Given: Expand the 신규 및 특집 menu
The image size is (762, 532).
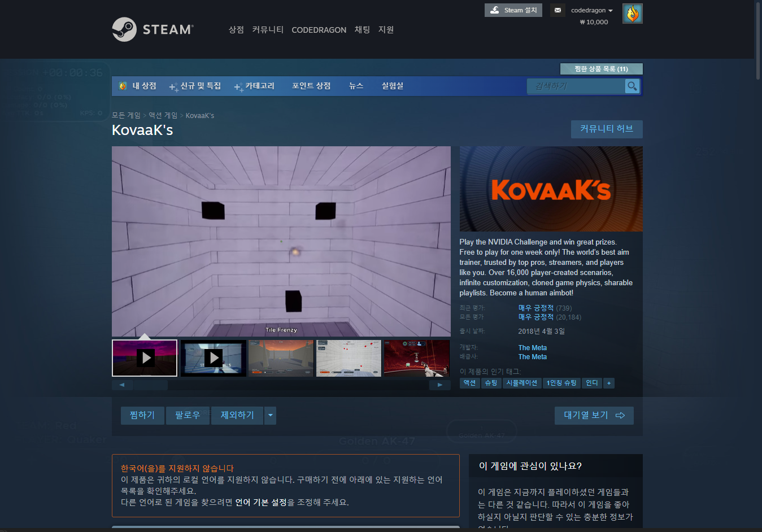Looking at the screenshot, I should click(x=195, y=86).
